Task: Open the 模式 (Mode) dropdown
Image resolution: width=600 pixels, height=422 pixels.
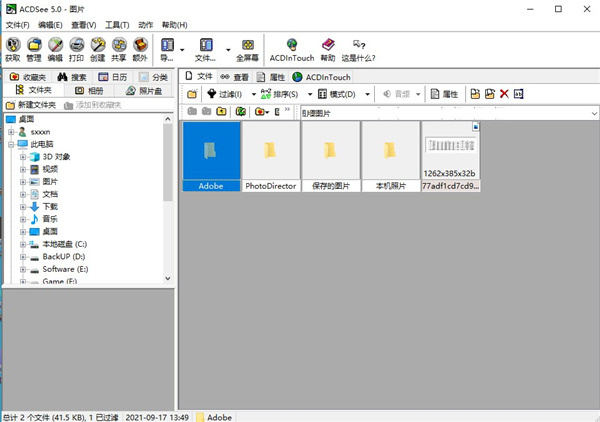Action: click(x=346, y=94)
